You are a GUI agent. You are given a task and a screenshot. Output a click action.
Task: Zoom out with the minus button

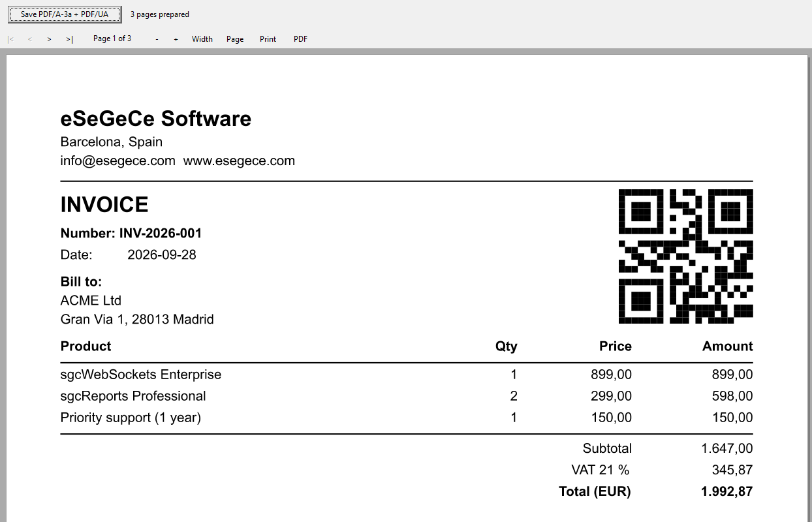[x=157, y=39]
